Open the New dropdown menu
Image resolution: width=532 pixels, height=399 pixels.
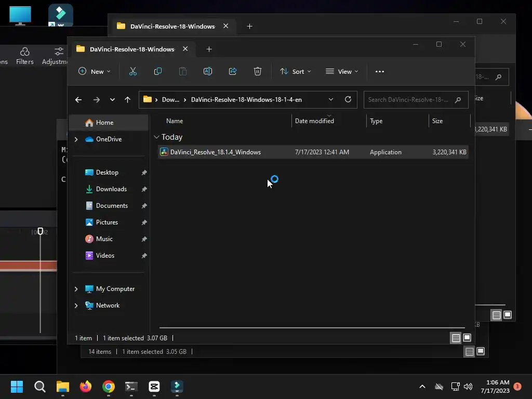point(95,72)
